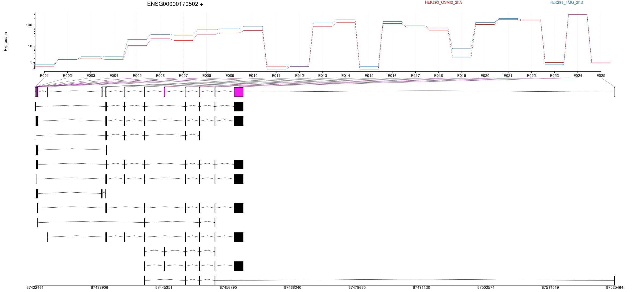
Task: Click exon label E016
Action: point(392,76)
